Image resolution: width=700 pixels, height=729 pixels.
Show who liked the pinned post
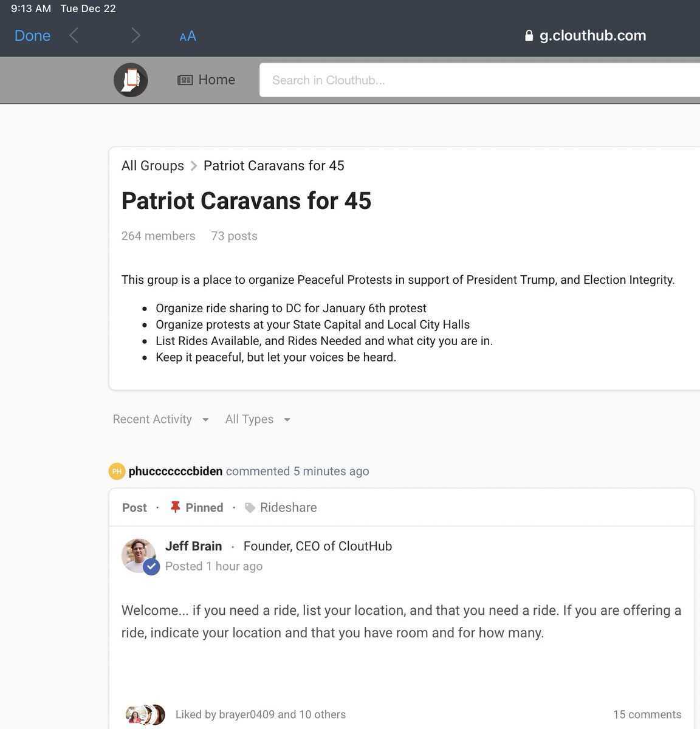click(260, 714)
